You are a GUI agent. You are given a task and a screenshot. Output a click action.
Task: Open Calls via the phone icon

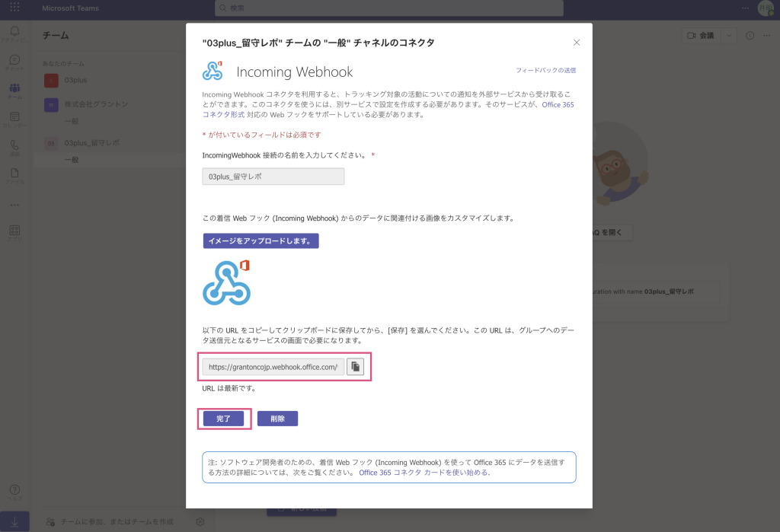14,147
